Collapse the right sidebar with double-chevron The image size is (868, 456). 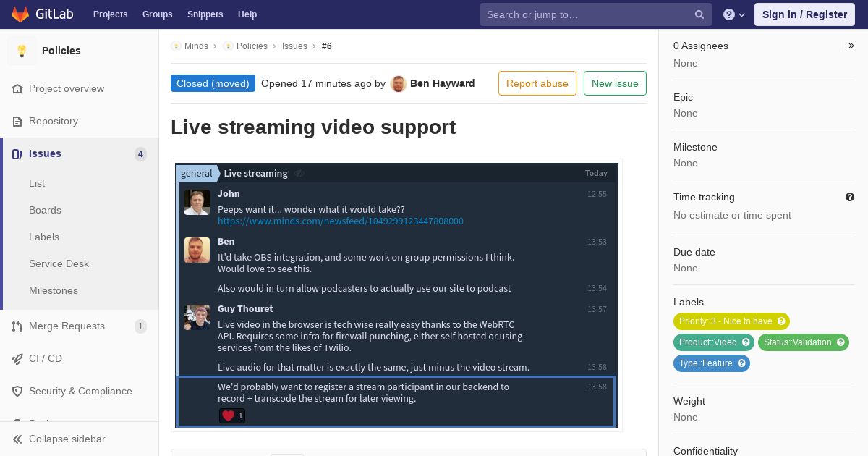point(851,46)
